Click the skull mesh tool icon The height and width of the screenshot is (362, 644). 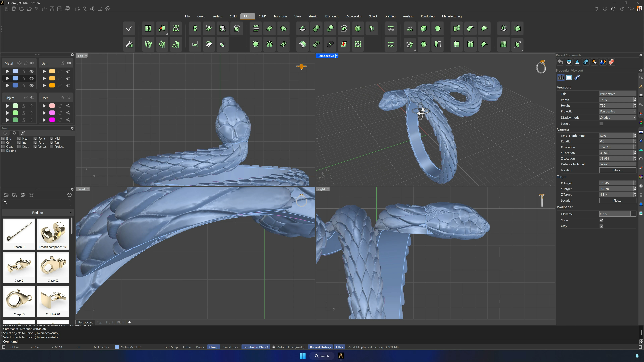222,28
